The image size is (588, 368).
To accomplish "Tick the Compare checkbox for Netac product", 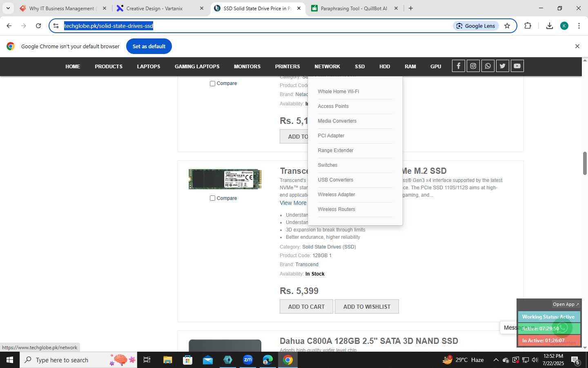I will coord(212,83).
